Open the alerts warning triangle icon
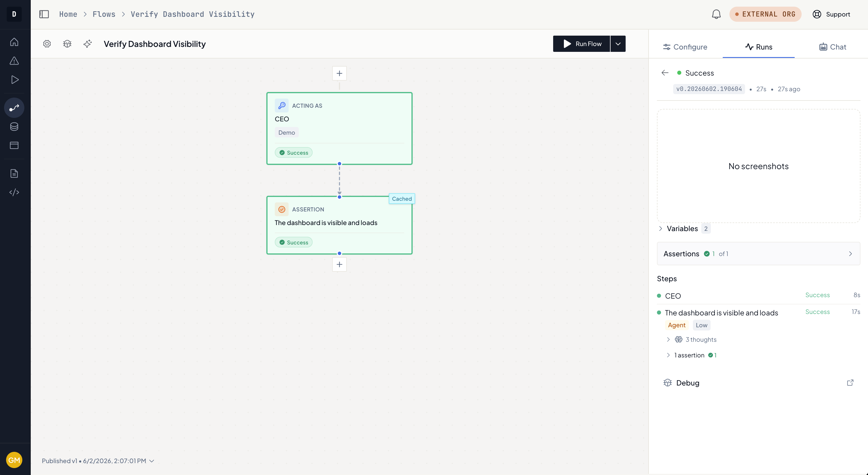This screenshot has height=475, width=868. click(14, 61)
